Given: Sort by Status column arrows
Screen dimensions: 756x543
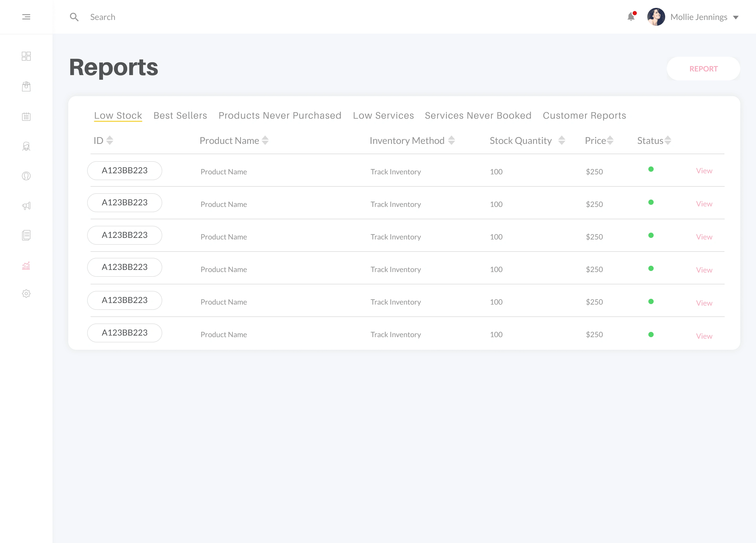Looking at the screenshot, I should 668,140.
